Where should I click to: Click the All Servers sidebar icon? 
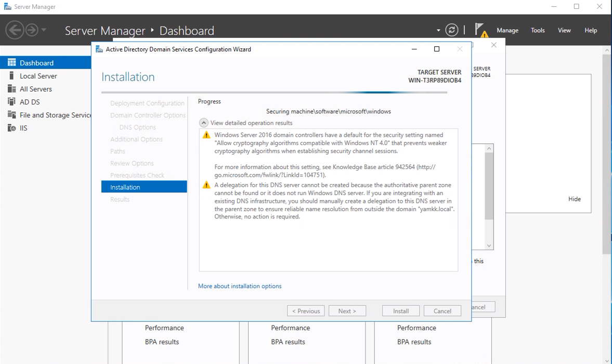point(11,88)
